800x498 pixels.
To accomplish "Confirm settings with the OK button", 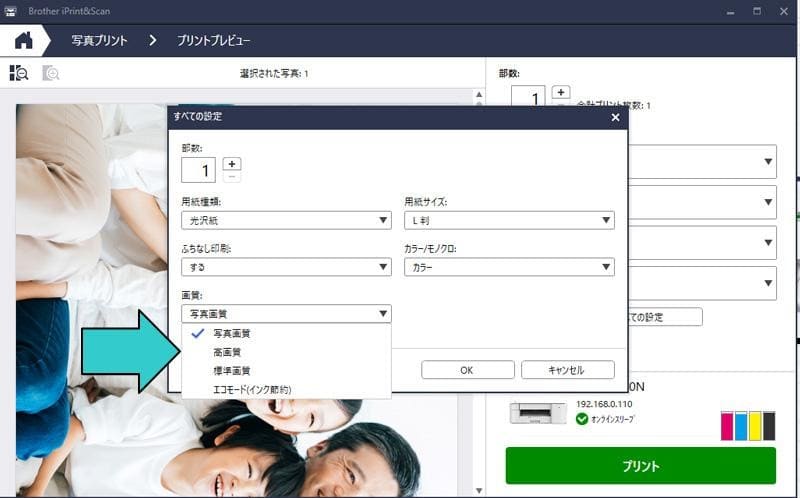I will tap(467, 370).
